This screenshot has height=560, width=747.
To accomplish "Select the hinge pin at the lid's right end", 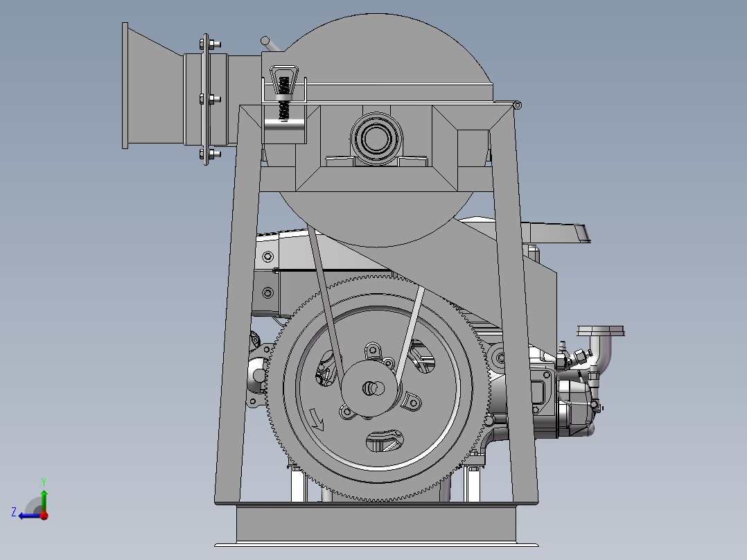I will click(x=518, y=105).
